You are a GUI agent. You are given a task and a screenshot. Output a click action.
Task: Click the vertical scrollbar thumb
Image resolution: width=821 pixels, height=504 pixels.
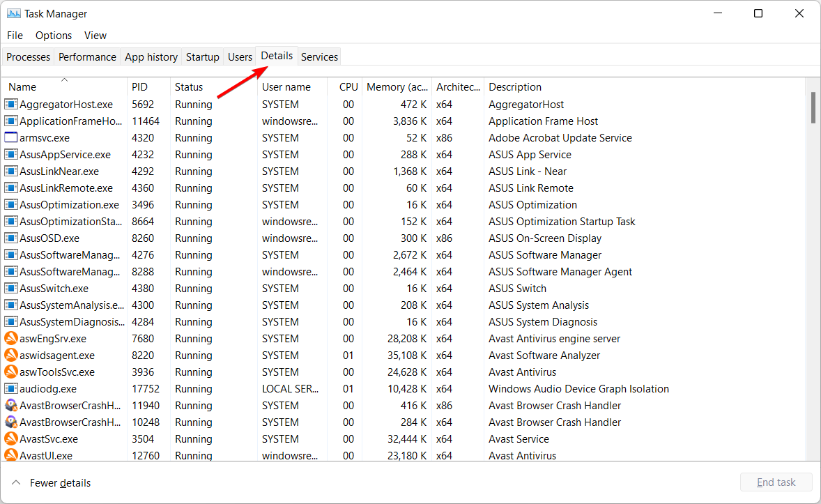[x=813, y=107]
